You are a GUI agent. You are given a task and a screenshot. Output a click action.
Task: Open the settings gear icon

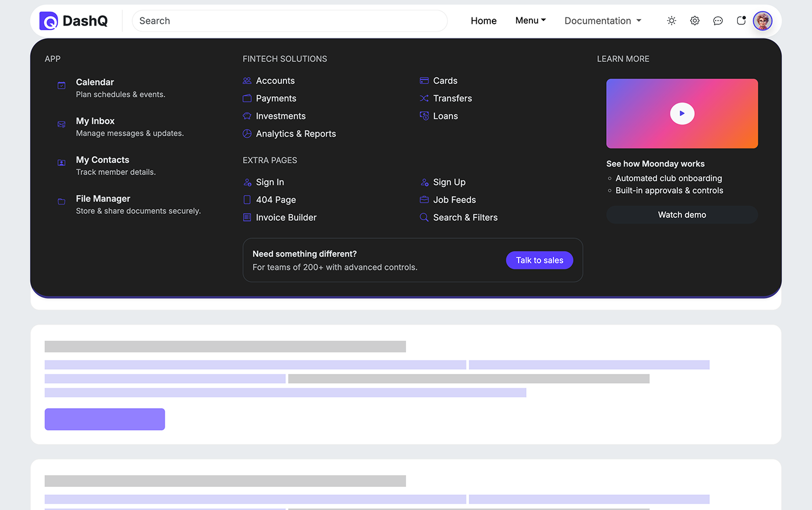point(695,20)
